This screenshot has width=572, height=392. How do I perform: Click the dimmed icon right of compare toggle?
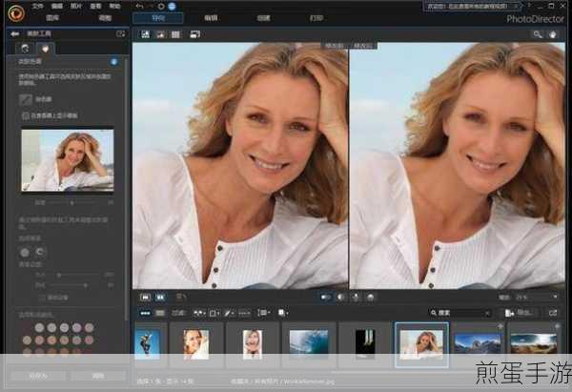180,298
